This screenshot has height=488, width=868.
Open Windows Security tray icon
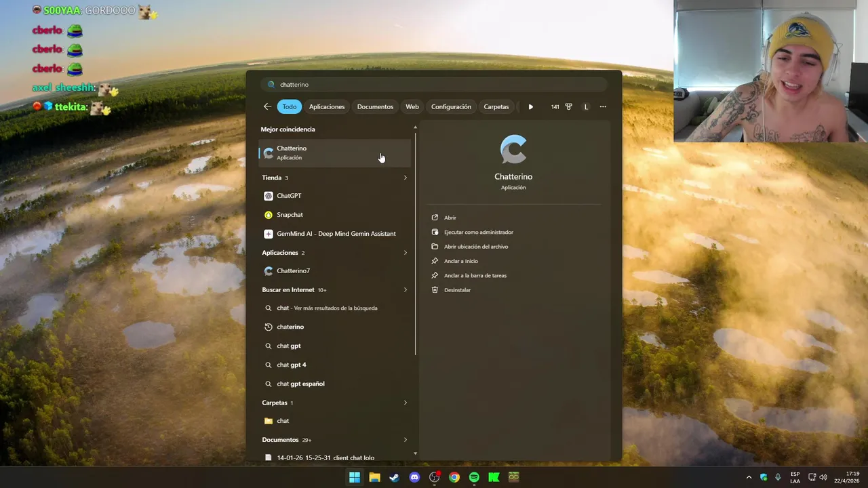[x=764, y=477]
